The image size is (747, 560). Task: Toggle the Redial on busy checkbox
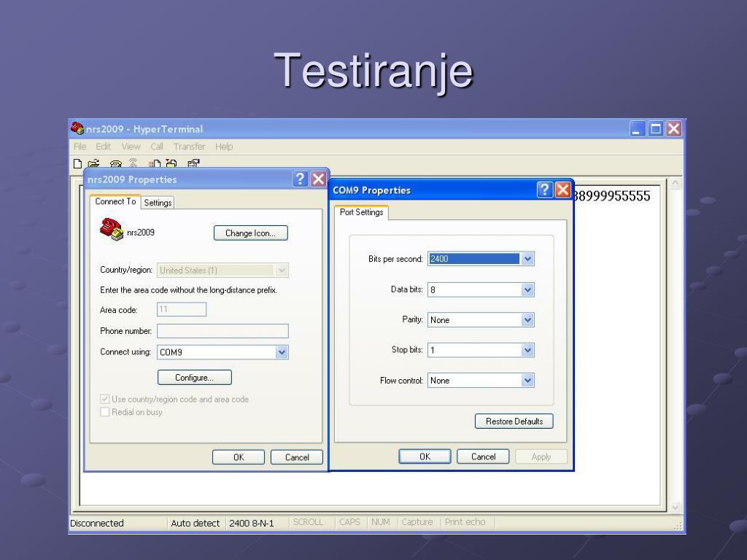tap(104, 412)
